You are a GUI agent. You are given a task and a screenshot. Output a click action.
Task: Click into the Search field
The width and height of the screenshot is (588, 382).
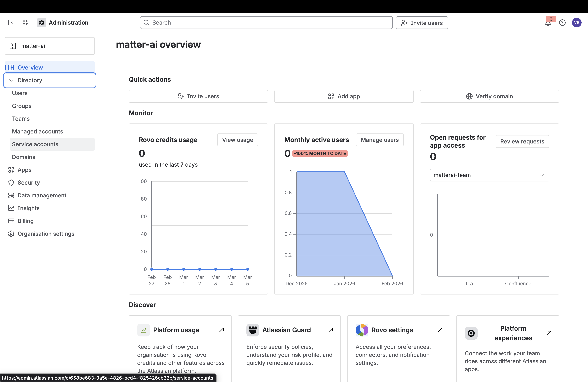click(266, 22)
